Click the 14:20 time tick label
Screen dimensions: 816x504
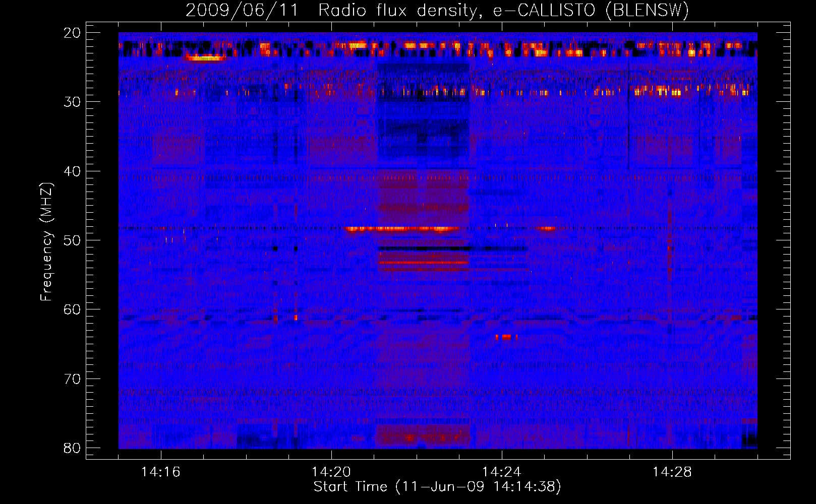point(331,472)
